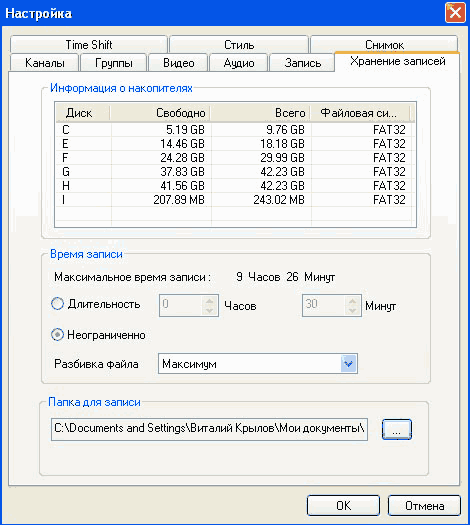This screenshot has height=525, width=470.
Task: Sort by the Свободно column header
Action: click(x=160, y=113)
